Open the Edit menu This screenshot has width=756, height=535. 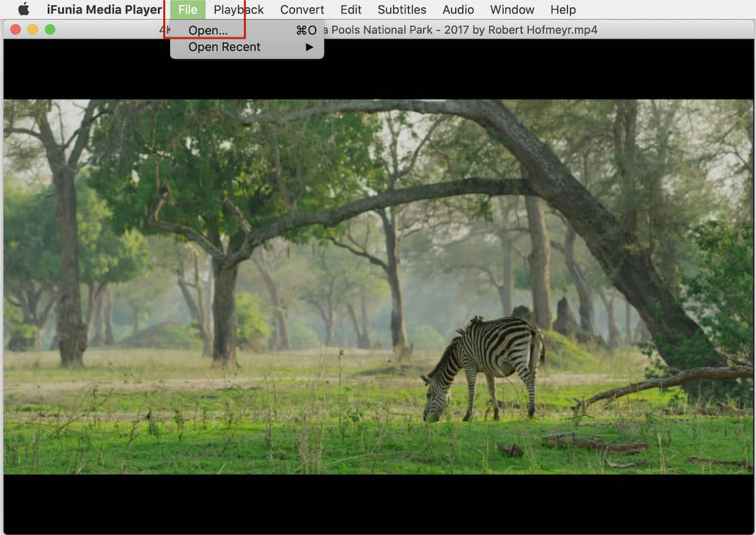click(x=350, y=9)
